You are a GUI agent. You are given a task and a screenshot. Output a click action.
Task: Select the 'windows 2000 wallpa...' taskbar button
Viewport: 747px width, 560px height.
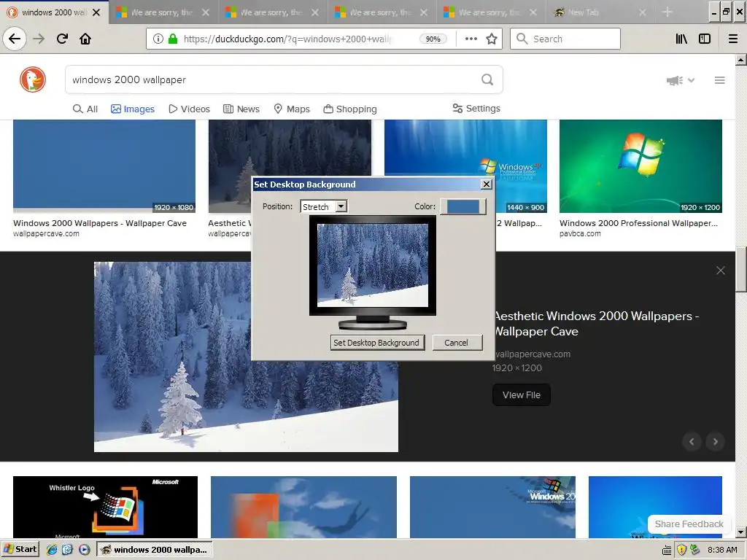[x=155, y=550]
